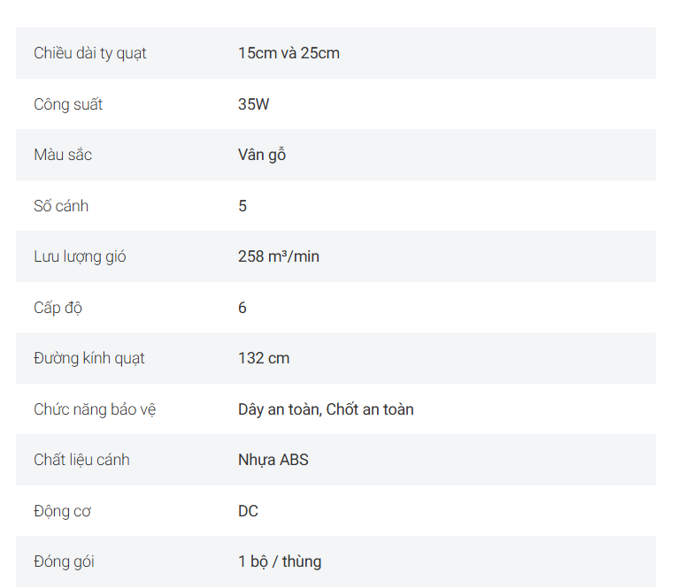The image size is (700, 588).
Task: Select the '258 m³/min' airflow value
Action: pyautogui.click(x=278, y=256)
